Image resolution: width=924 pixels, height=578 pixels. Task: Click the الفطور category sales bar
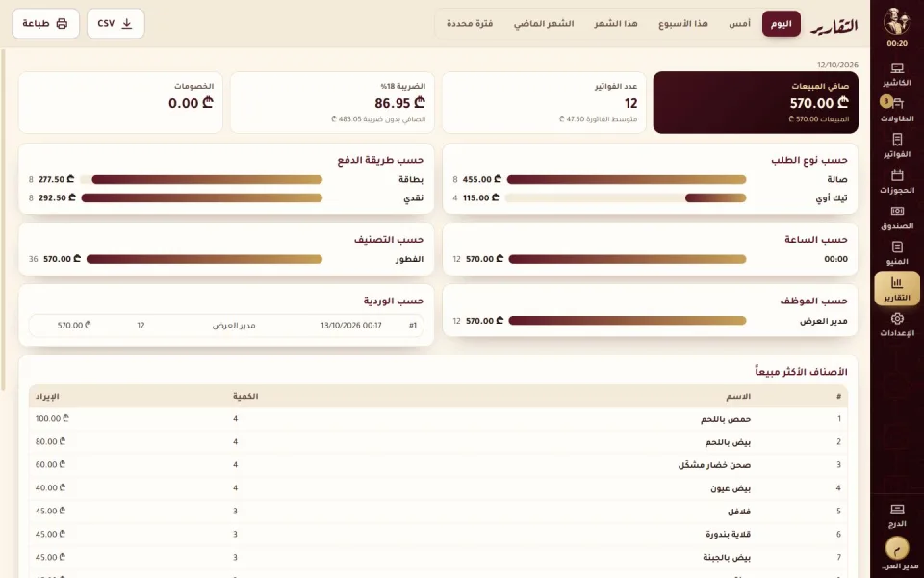point(204,259)
